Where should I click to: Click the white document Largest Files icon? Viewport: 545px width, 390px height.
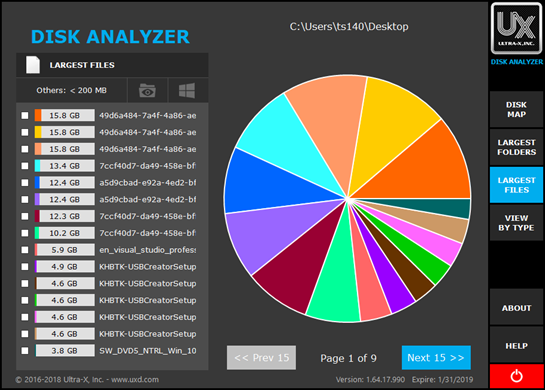click(33, 65)
